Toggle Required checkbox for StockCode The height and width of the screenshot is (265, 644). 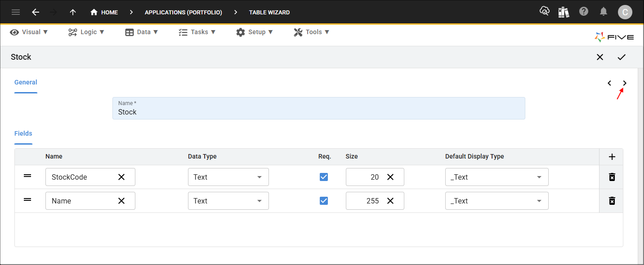(x=324, y=177)
